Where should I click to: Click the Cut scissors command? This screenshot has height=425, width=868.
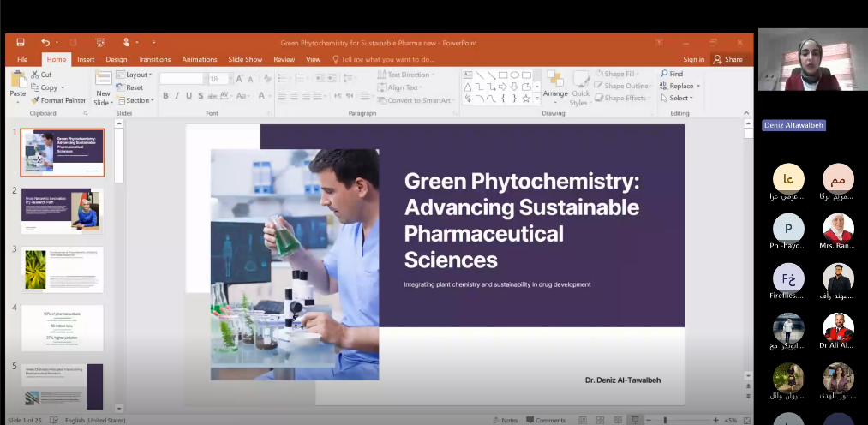(x=40, y=75)
